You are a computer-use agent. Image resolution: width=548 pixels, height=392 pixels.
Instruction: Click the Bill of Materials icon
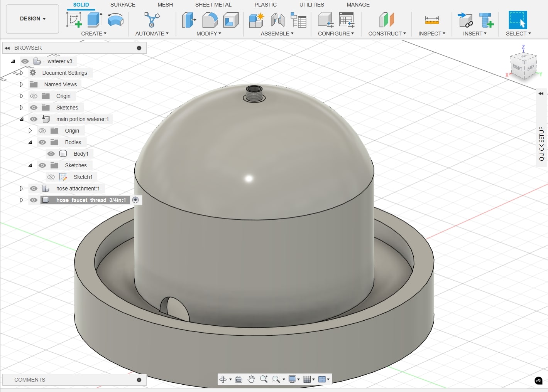tap(298, 20)
